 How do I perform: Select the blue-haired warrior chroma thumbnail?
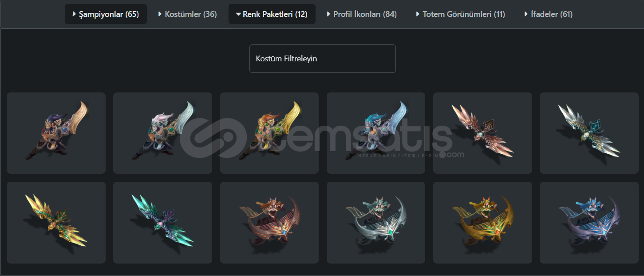(x=376, y=133)
